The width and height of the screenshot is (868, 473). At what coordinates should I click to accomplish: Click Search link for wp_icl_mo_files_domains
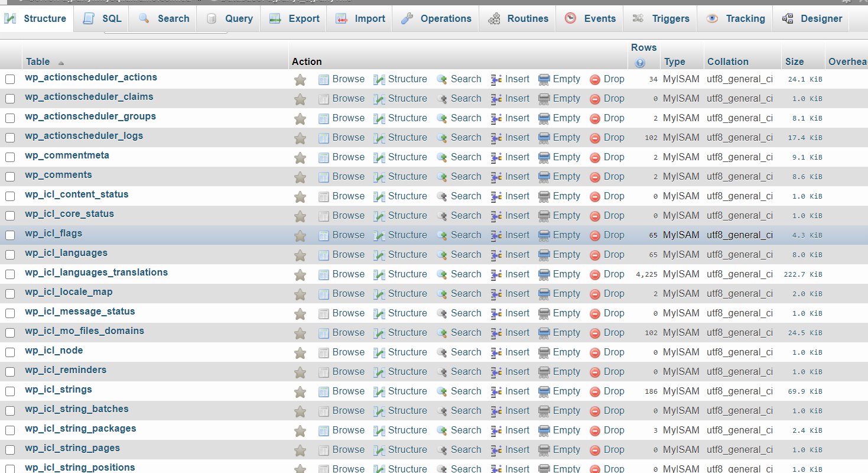(466, 332)
